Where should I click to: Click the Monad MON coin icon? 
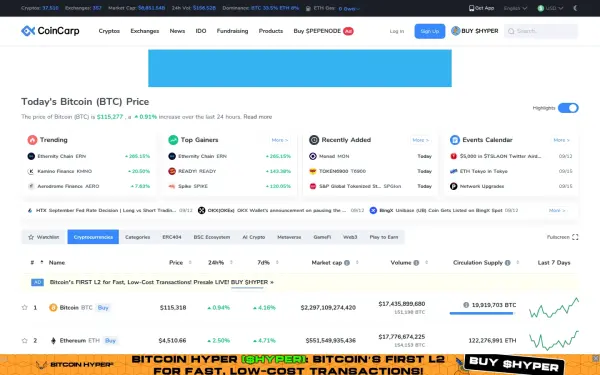(313, 156)
